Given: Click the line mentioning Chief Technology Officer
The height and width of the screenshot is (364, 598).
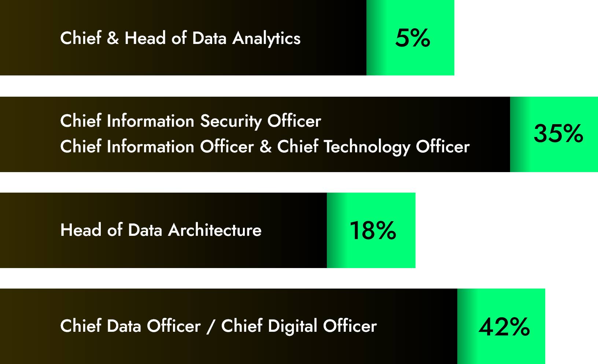Looking at the screenshot, I should (265, 146).
